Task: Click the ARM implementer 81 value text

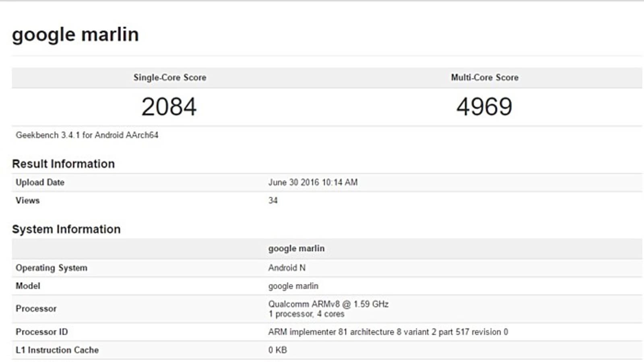Action: point(388,332)
